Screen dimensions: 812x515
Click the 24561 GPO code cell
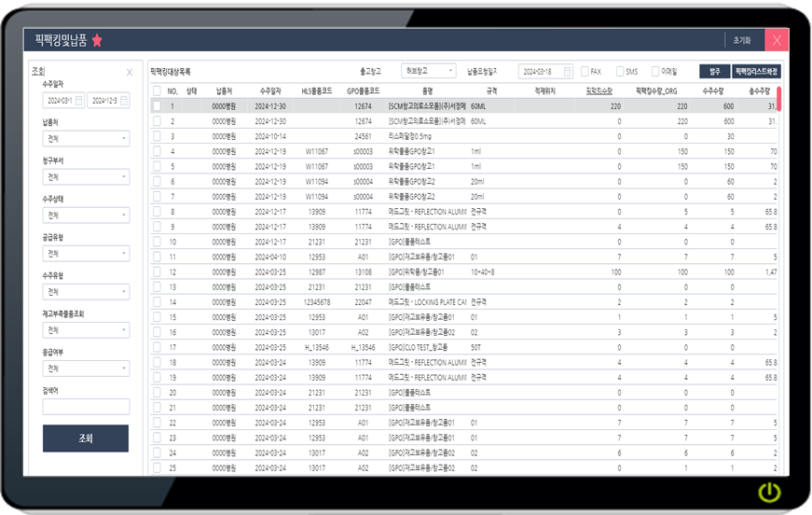363,136
